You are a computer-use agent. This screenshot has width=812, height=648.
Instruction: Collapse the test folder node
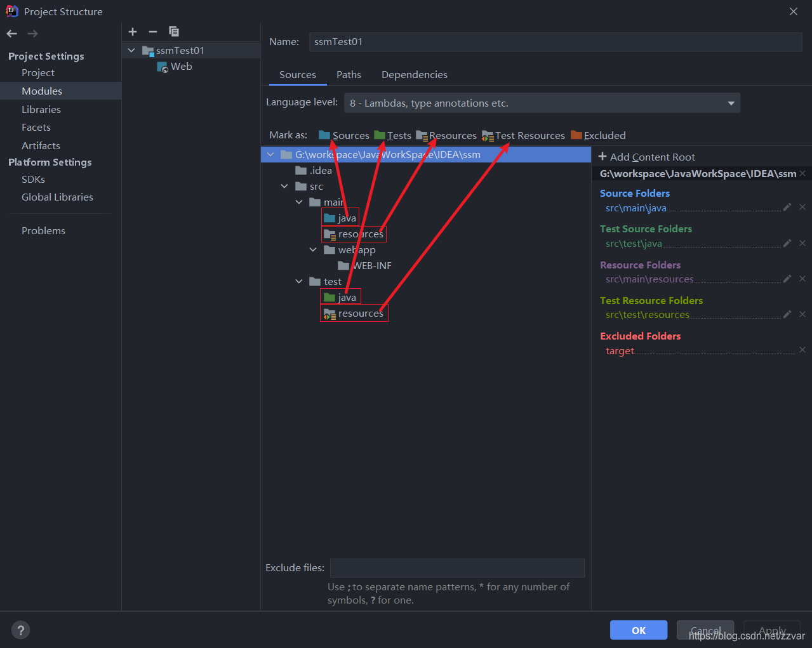click(x=299, y=282)
